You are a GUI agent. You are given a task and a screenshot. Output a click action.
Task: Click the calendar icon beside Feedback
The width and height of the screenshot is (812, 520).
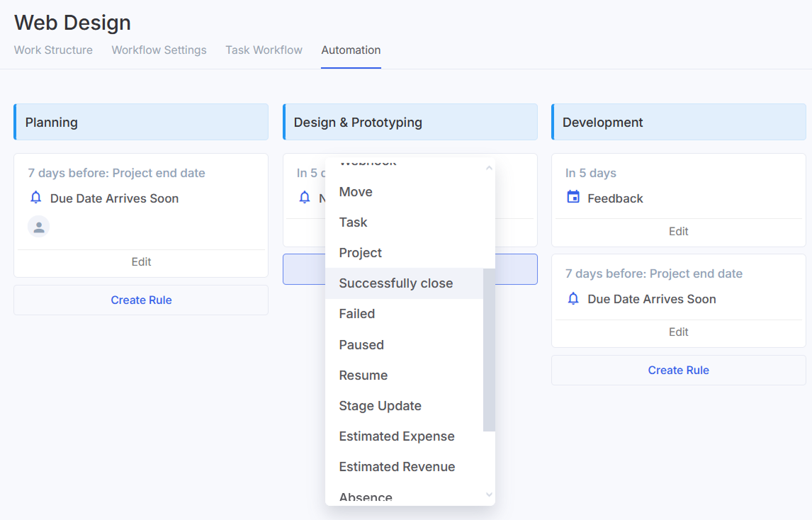[573, 197]
